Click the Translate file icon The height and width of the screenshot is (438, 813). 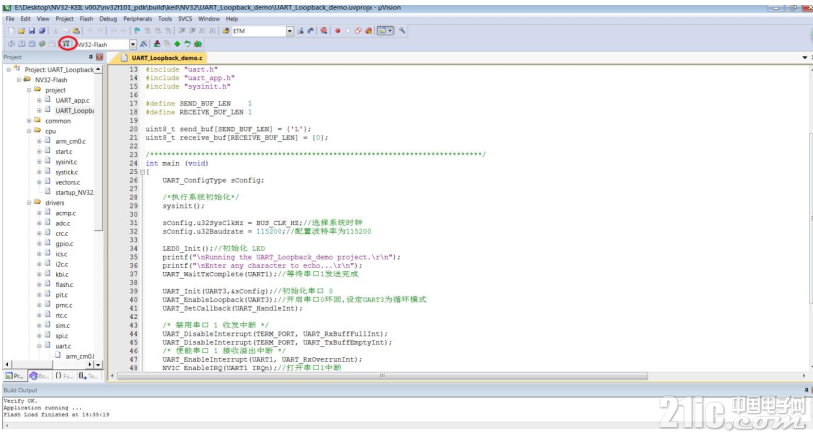point(11,44)
